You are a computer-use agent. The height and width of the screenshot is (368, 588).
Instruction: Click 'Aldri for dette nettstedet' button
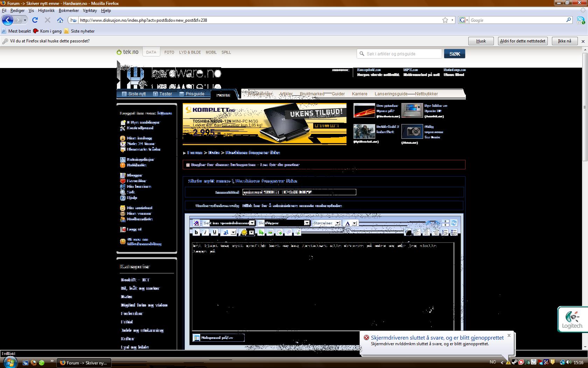point(523,41)
